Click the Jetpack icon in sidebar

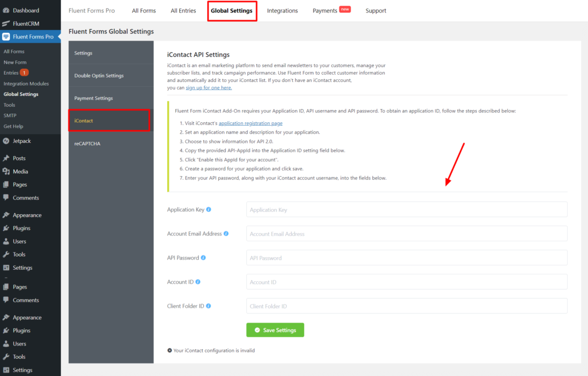6,141
